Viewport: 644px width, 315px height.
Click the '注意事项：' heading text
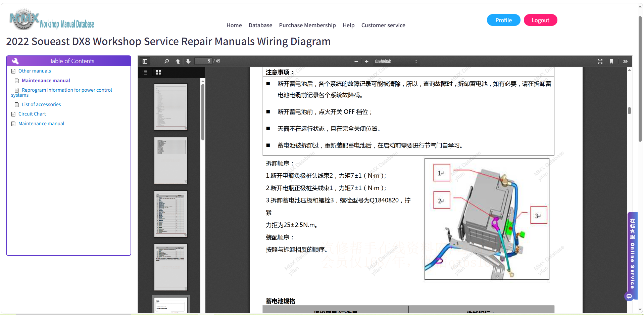[280, 72]
